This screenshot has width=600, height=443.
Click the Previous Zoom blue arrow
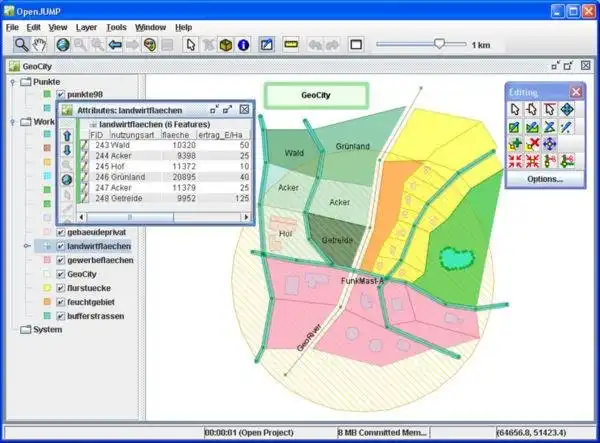[x=115, y=45]
